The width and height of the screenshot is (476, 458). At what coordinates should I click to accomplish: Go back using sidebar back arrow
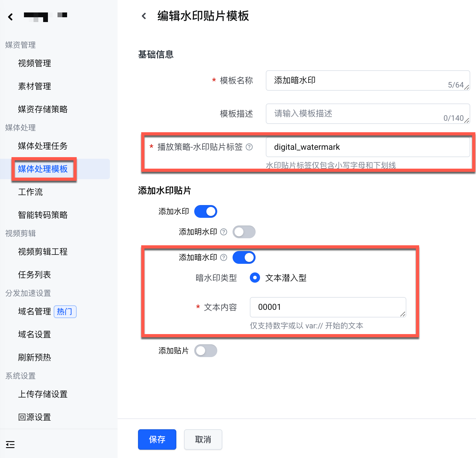(11, 17)
